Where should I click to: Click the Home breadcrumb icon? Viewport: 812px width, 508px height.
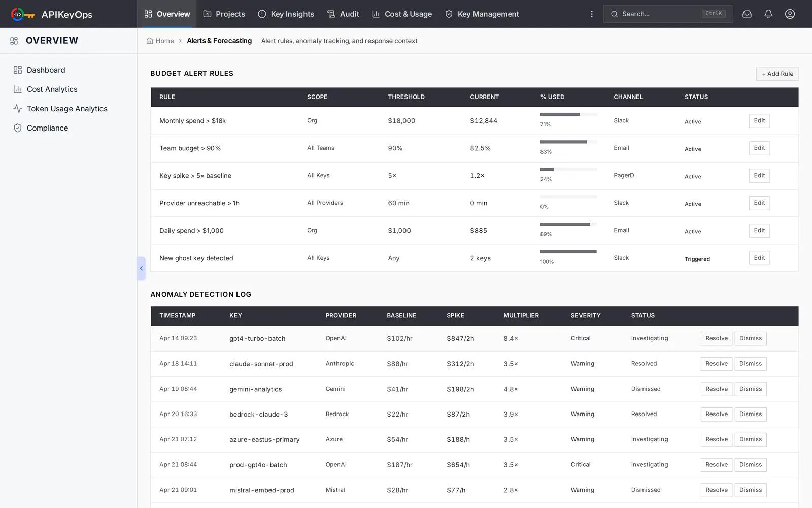tap(150, 41)
